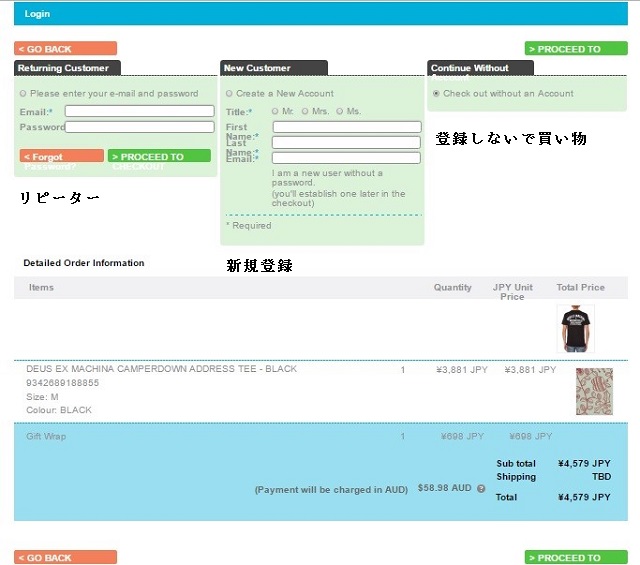The width and height of the screenshot is (640, 565).
Task: Select the 'Ms.' title option
Action: pyautogui.click(x=340, y=112)
